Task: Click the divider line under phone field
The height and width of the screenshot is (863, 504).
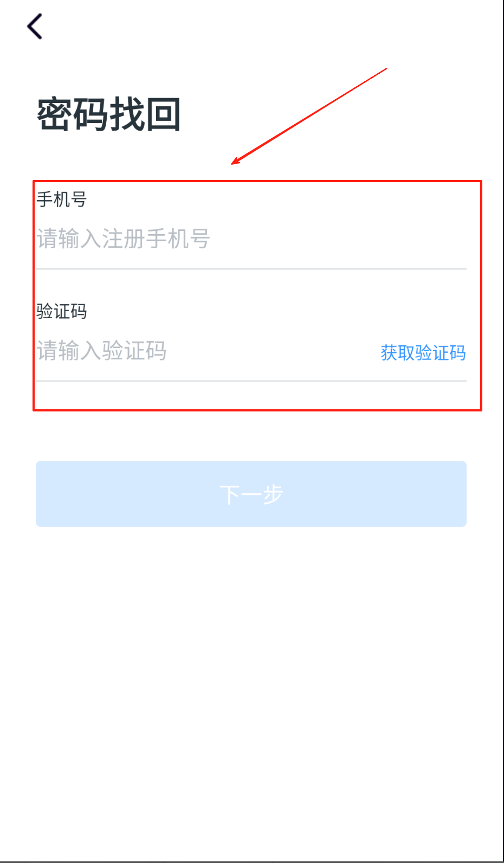Action: pyautogui.click(x=251, y=269)
